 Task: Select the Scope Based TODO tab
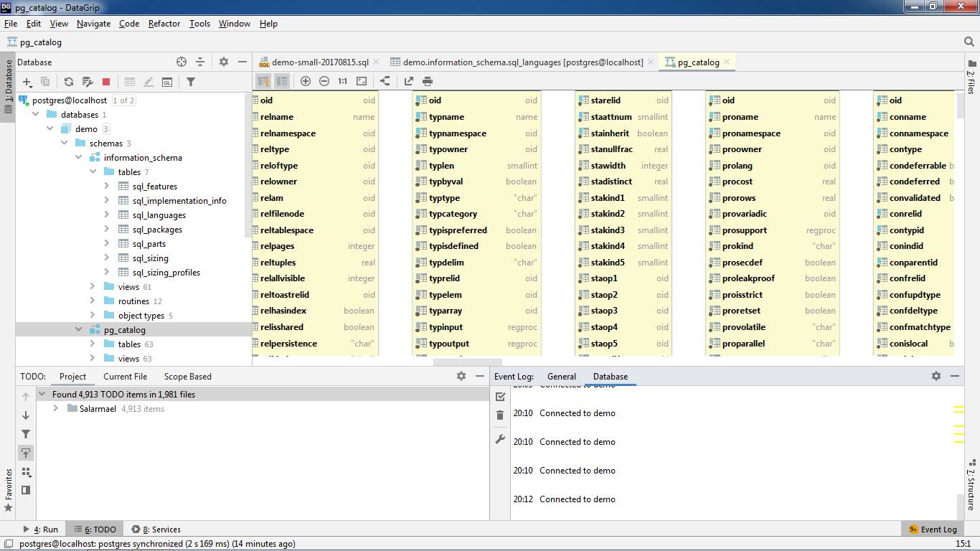point(188,376)
